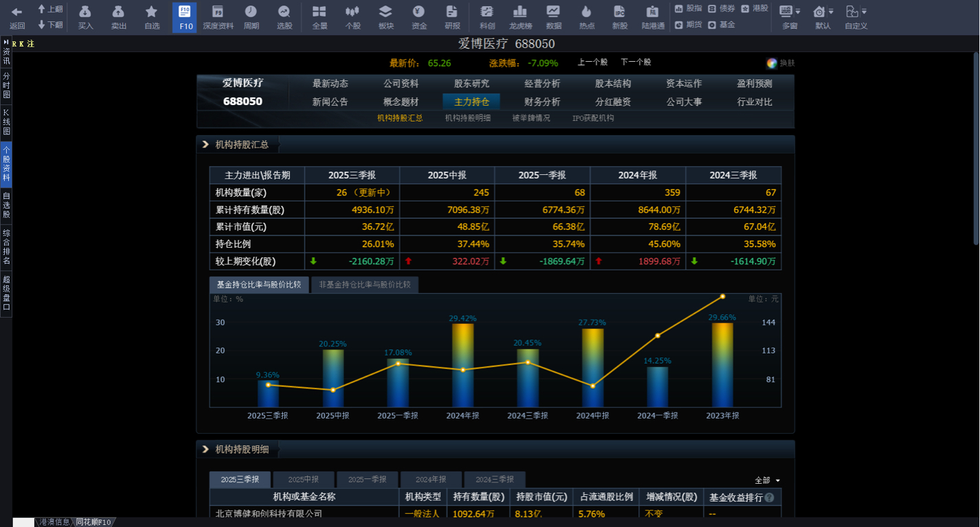The image size is (980, 527).
Task: Click the 2024年报 29.42% bar
Action: (463, 365)
